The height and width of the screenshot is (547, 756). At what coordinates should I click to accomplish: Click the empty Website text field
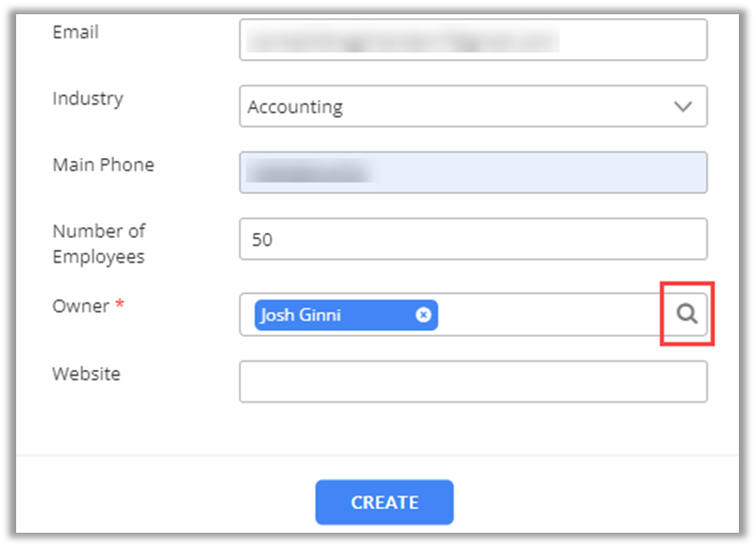click(x=473, y=381)
